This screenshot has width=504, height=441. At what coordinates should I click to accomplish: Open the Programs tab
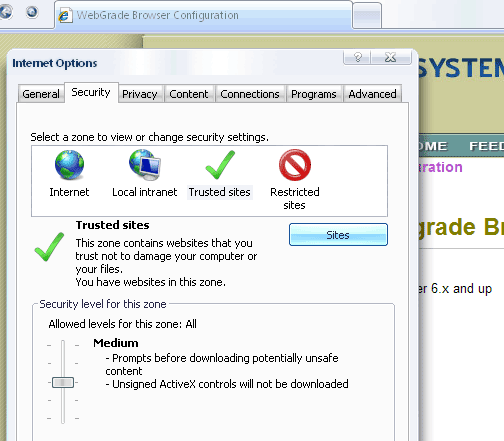(x=314, y=94)
